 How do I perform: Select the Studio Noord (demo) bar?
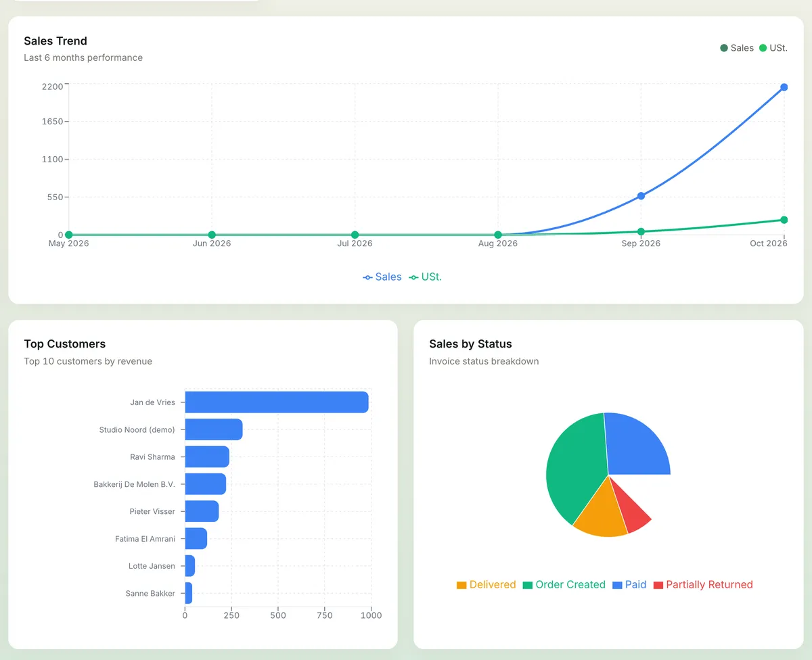214,429
